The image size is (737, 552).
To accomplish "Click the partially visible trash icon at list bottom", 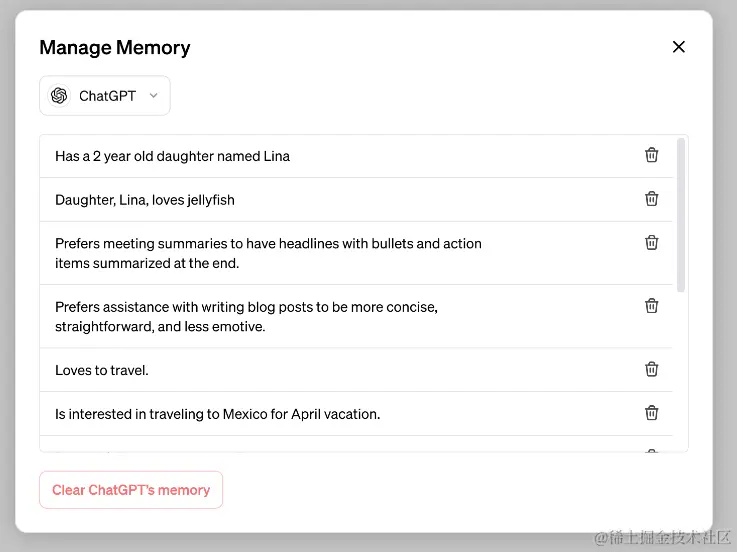I will click(x=651, y=450).
